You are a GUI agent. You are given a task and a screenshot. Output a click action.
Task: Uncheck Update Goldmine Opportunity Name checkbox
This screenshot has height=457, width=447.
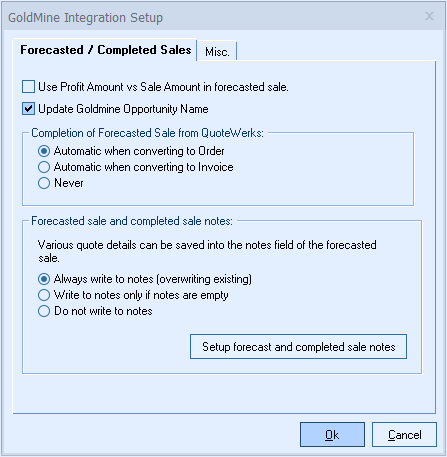pos(28,109)
